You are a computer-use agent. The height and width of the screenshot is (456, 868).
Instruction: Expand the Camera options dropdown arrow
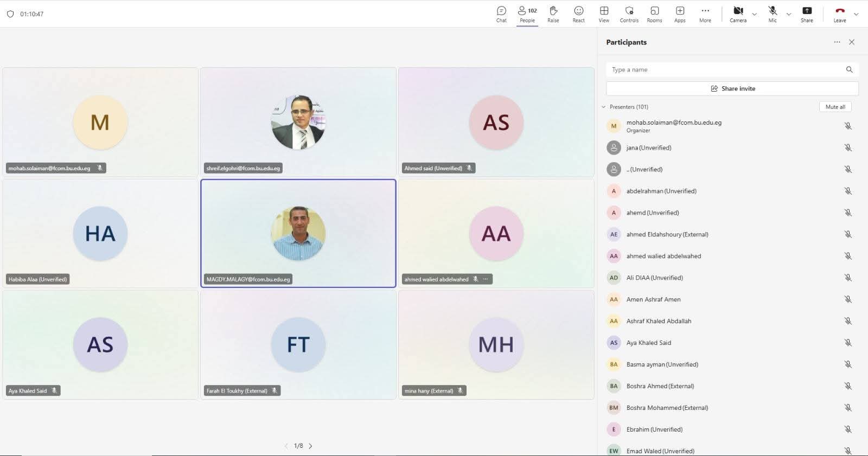click(x=754, y=14)
